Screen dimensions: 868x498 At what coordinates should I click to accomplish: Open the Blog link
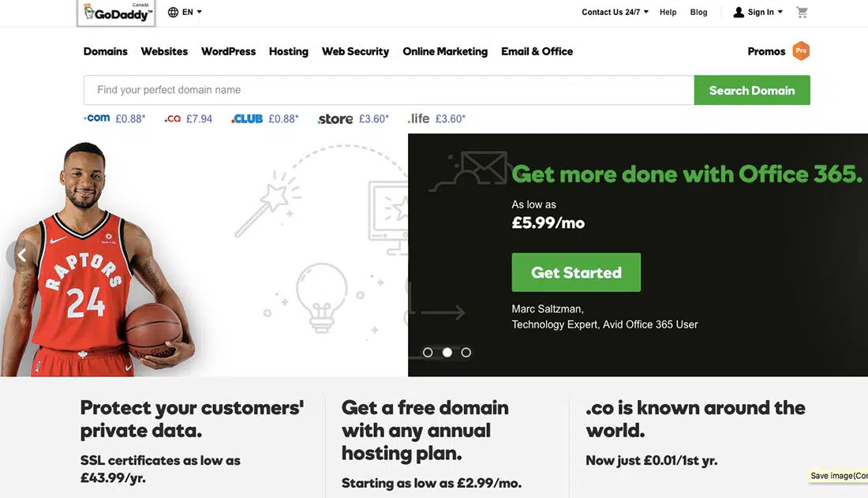698,13
